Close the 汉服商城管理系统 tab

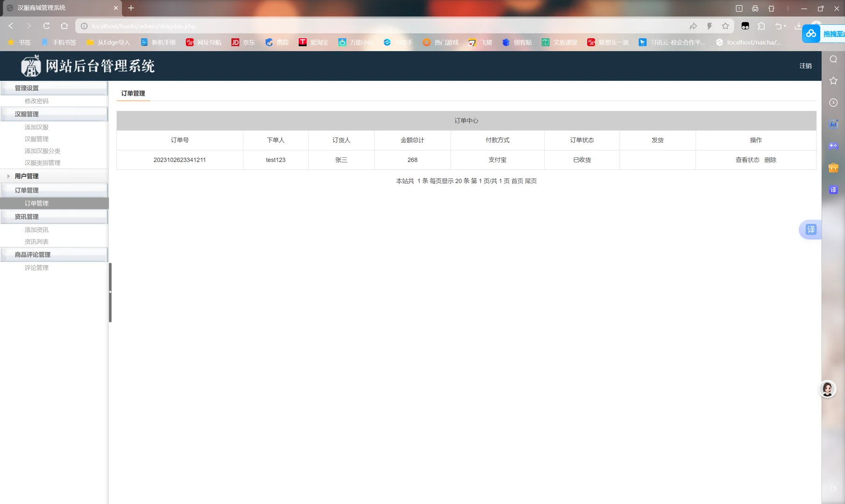pos(116,8)
